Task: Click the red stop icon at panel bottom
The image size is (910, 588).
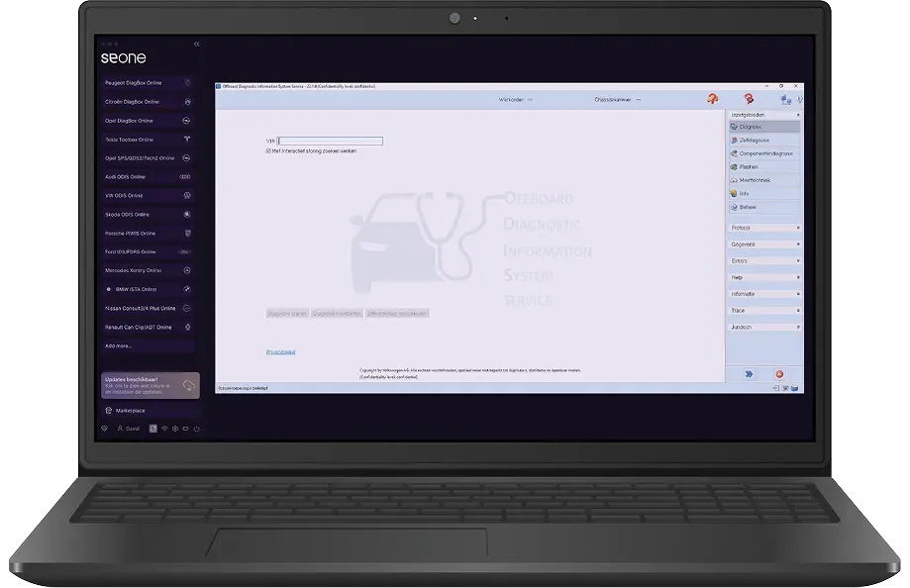Action: pyautogui.click(x=779, y=374)
